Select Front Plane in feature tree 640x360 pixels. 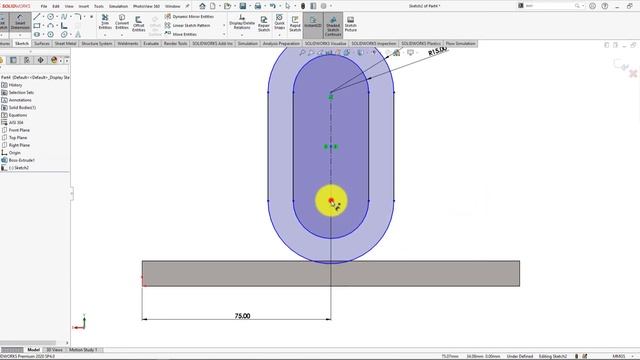(x=16, y=130)
